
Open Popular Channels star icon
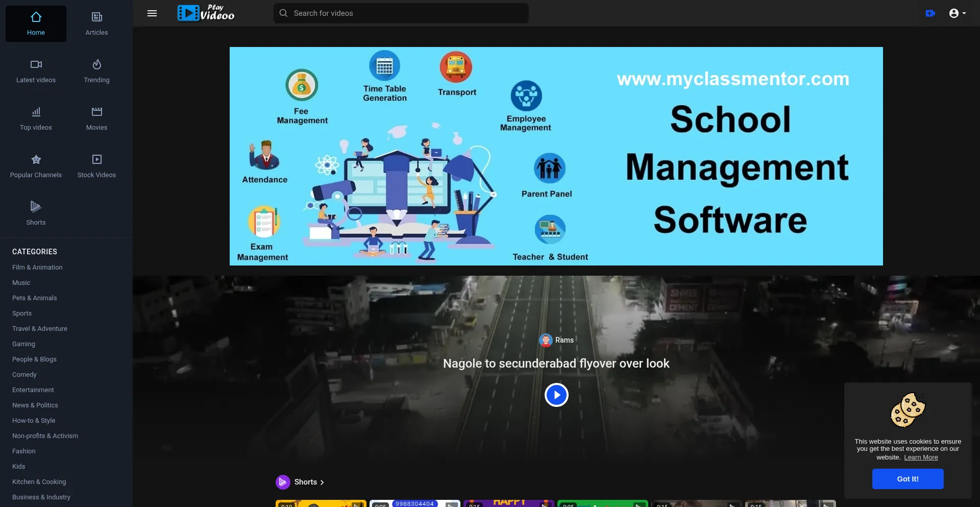pyautogui.click(x=36, y=159)
